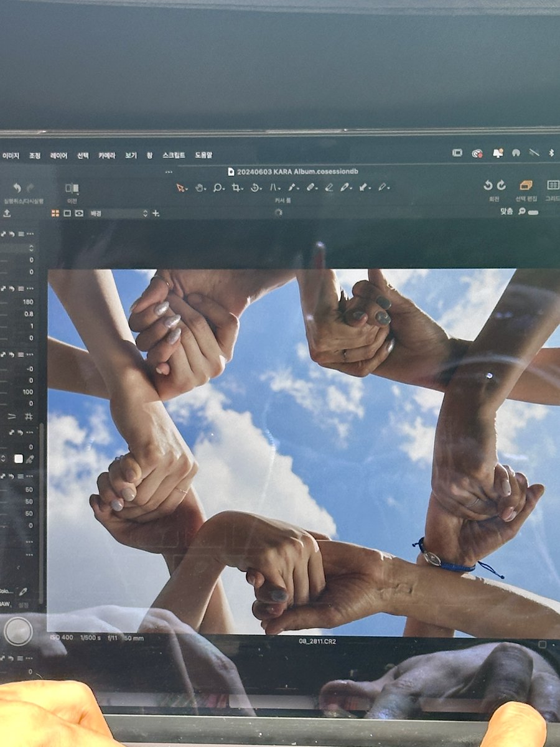
Task: Activate the Zoom magnifier tool
Action: (x=218, y=187)
